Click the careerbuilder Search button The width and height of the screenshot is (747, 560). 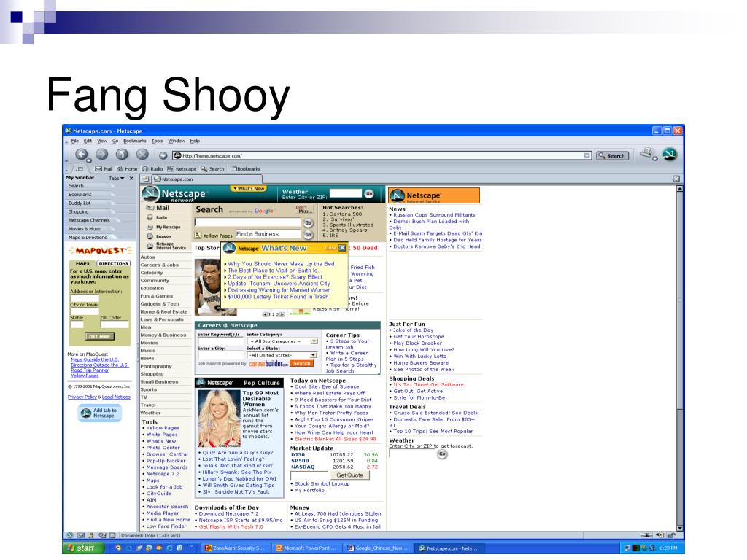click(x=301, y=363)
